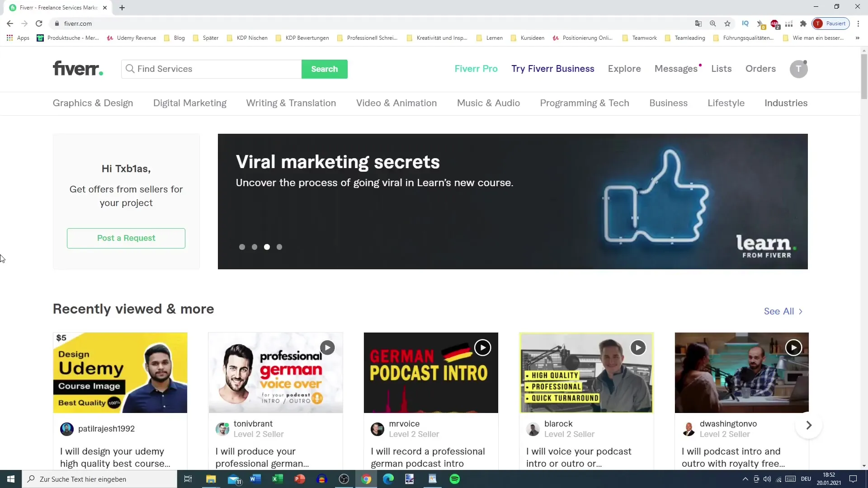
Task: Open Industries category menu
Action: (786, 103)
